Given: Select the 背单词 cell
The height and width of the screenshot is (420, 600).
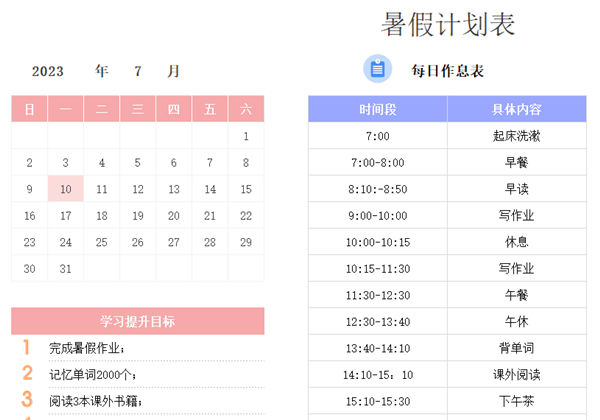Looking at the screenshot, I should pyautogui.click(x=517, y=348).
